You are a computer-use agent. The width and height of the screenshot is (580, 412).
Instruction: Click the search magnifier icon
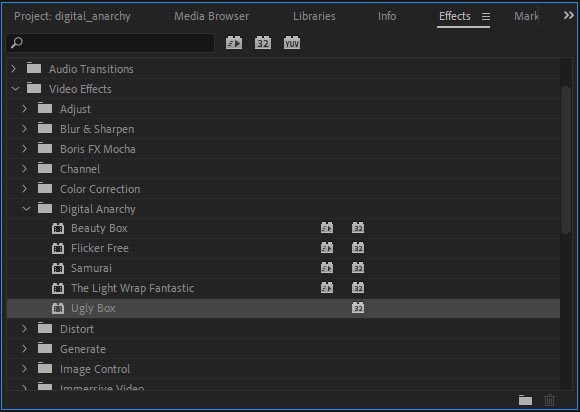tap(17, 43)
